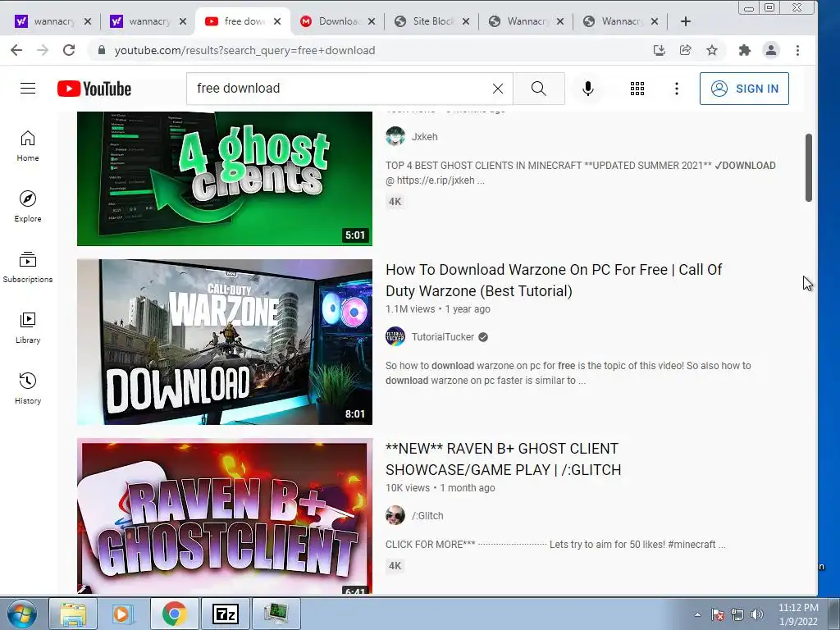Viewport: 840px width, 630px height.
Task: Click the Jxkeh channel avatar
Action: pyautogui.click(x=395, y=136)
